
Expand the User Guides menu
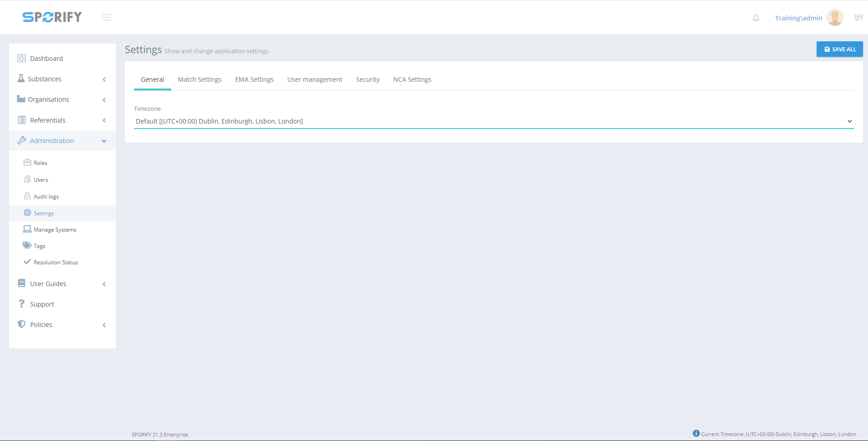click(48, 284)
